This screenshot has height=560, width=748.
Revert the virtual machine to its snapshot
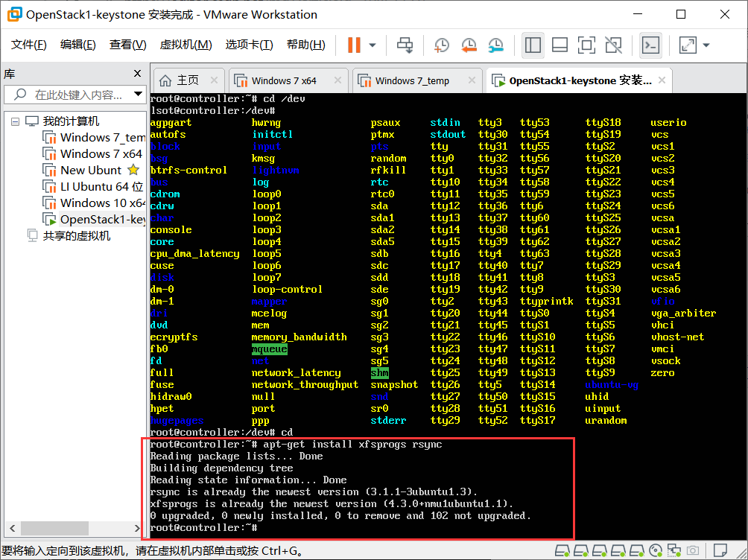pos(469,45)
